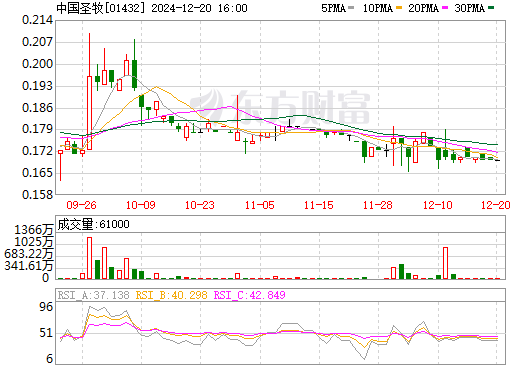Screen dimensions: 520x365
Task: Click the tallest red volume bar
Action: click(x=89, y=258)
